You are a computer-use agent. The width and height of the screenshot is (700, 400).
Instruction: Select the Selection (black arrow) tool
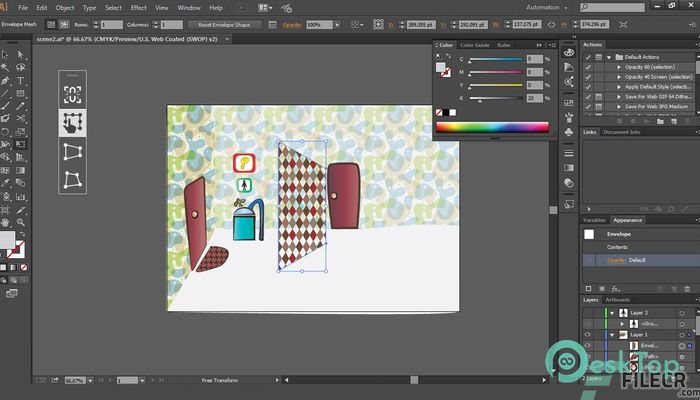coord(5,54)
